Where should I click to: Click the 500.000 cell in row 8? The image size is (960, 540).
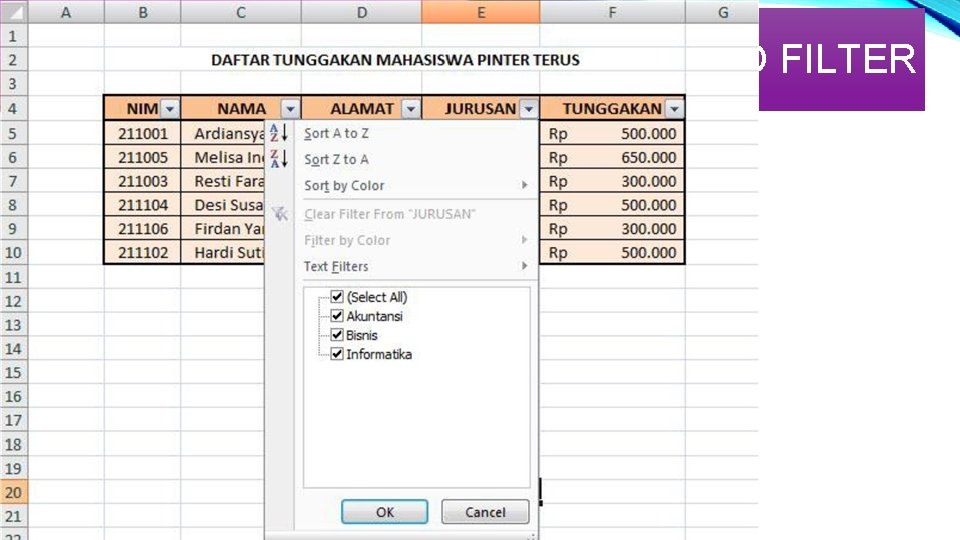coord(612,205)
